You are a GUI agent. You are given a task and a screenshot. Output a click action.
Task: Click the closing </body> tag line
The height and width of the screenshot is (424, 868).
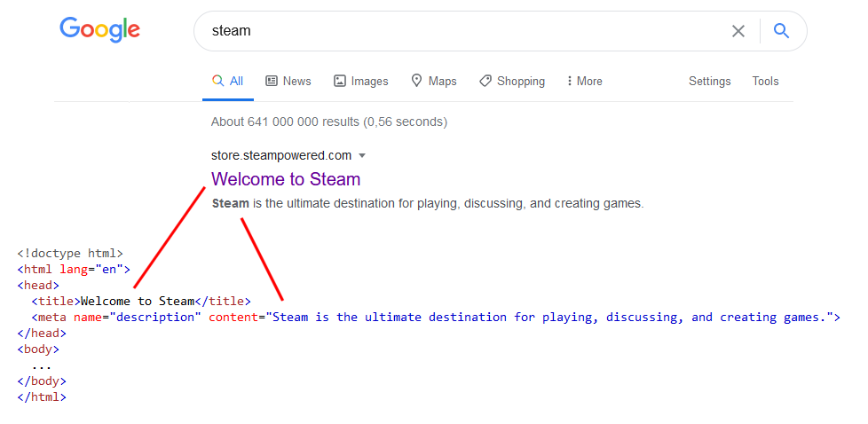coord(42,381)
